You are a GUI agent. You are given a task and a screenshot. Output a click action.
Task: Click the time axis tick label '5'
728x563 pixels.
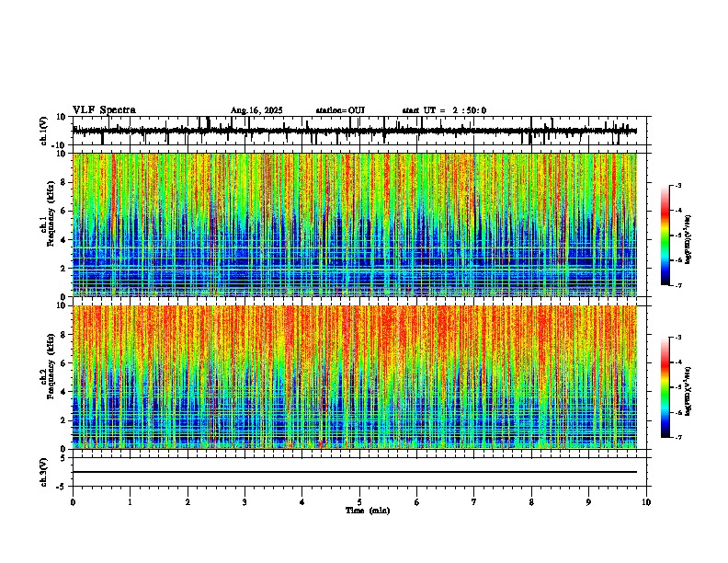click(x=359, y=502)
